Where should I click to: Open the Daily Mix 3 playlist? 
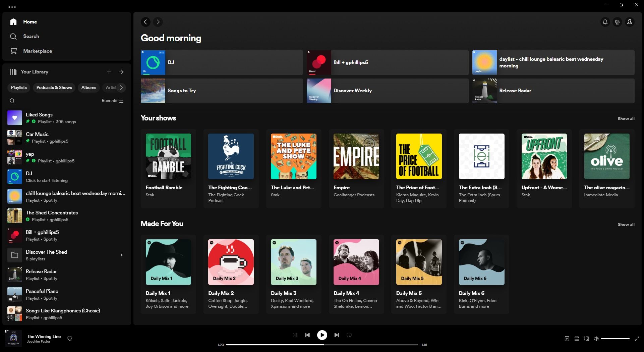(293, 262)
